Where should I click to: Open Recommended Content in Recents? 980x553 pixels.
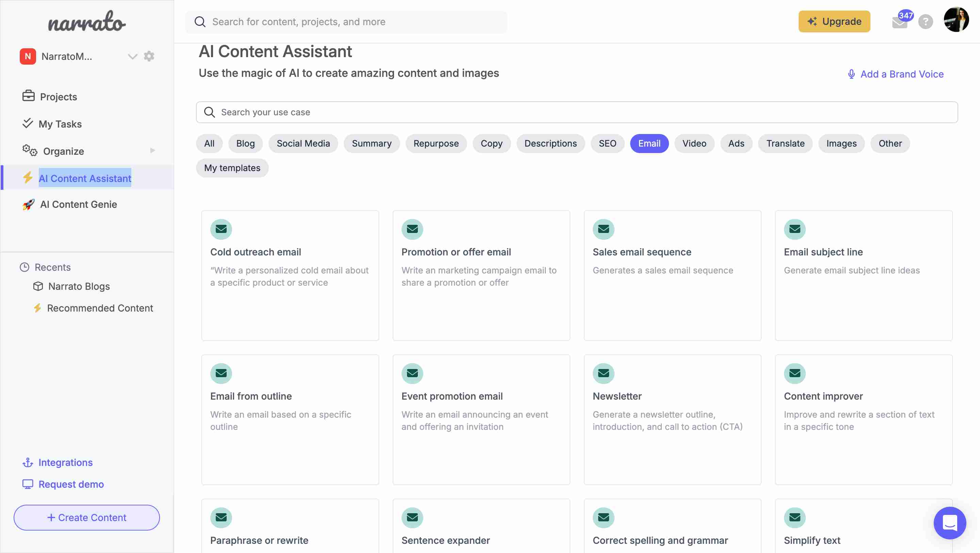(x=100, y=308)
